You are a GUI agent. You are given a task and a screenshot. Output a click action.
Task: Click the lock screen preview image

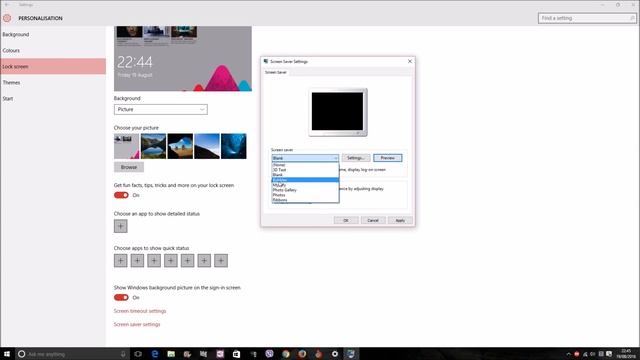(x=183, y=58)
